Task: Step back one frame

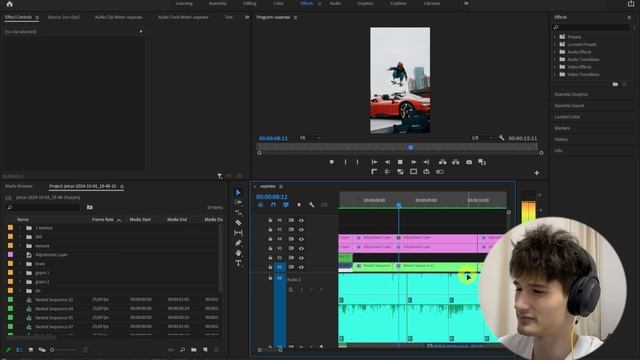Action: coord(387,162)
